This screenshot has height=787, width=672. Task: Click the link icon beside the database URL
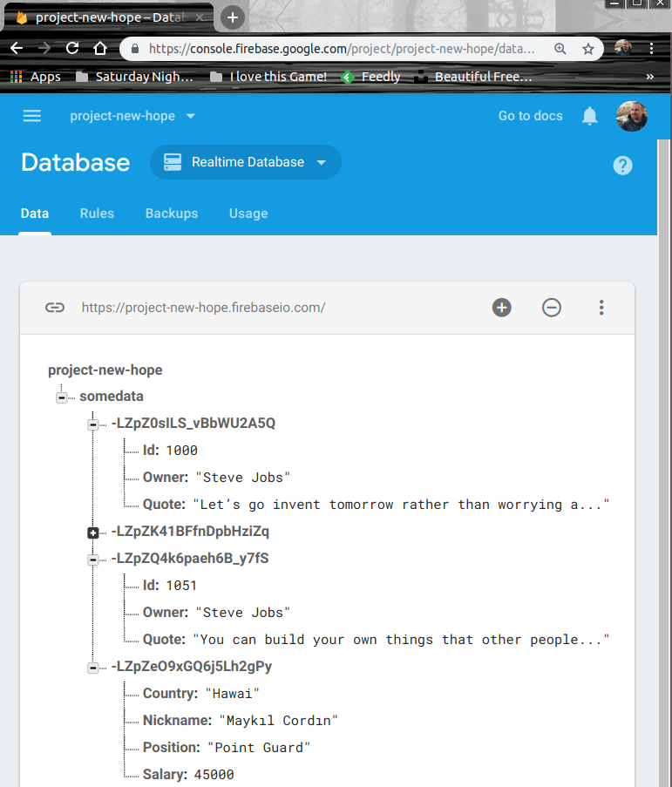[x=55, y=307]
